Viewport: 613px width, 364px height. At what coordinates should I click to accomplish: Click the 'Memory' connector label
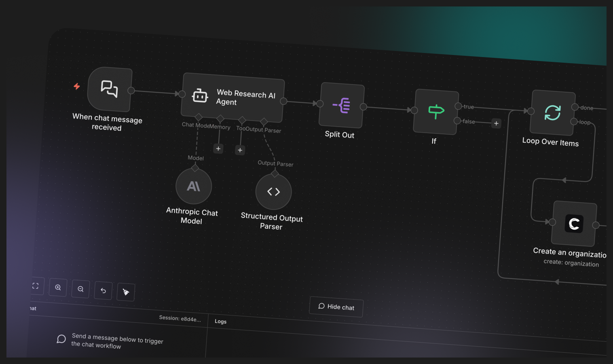[220, 127]
